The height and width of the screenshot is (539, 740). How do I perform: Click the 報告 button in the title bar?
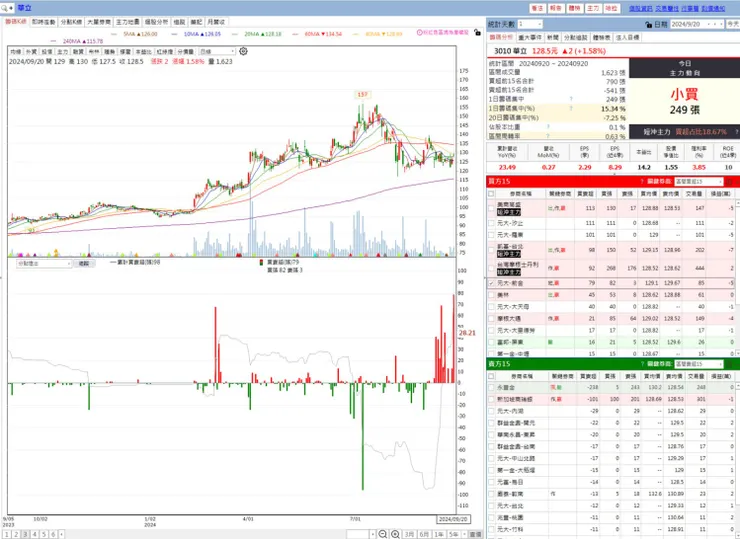555,8
